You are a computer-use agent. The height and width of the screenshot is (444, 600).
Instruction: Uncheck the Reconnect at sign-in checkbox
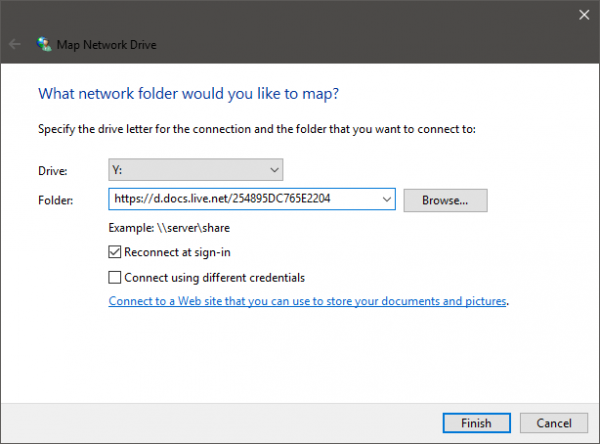(114, 252)
